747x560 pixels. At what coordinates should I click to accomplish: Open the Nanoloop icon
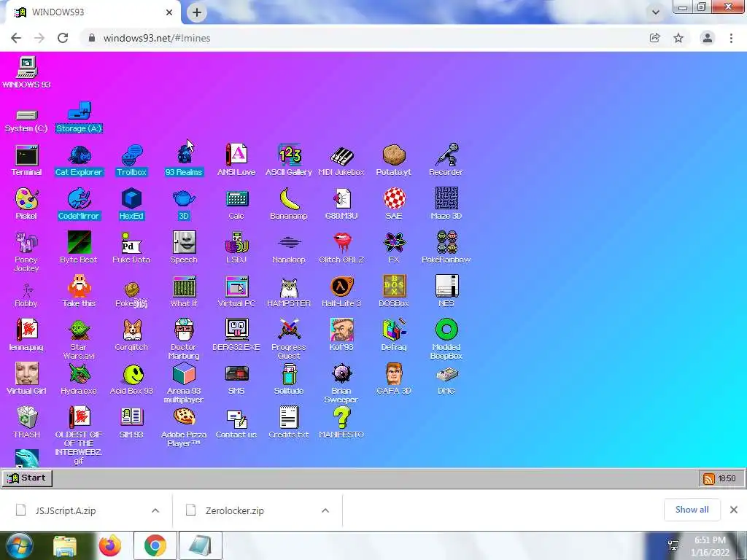click(289, 243)
